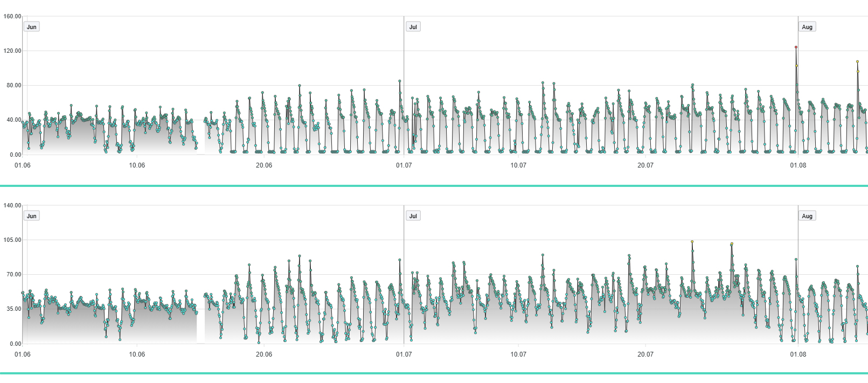The image size is (868, 383).
Task: Select the red peak data point in top chart
Action: 796,47
